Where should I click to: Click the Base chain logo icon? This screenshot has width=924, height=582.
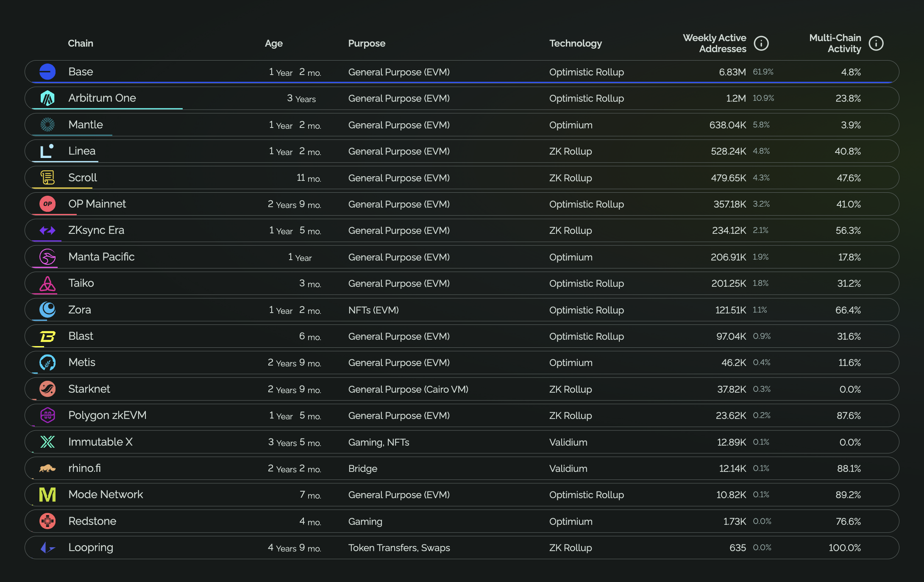pos(47,72)
